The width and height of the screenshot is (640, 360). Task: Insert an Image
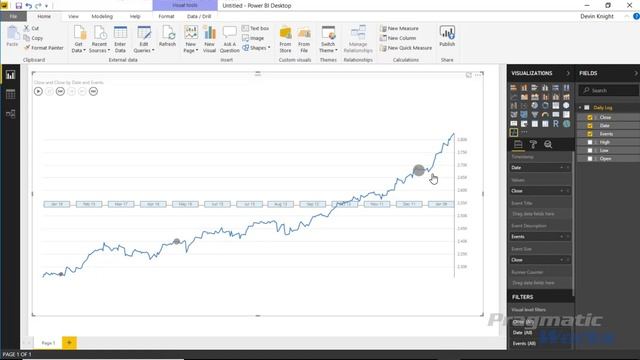pyautogui.click(x=253, y=38)
